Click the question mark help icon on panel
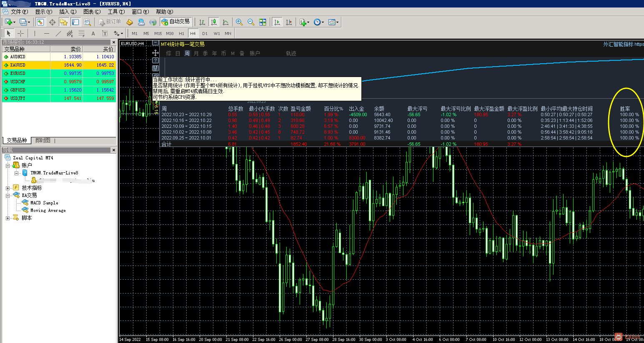 click(x=155, y=60)
